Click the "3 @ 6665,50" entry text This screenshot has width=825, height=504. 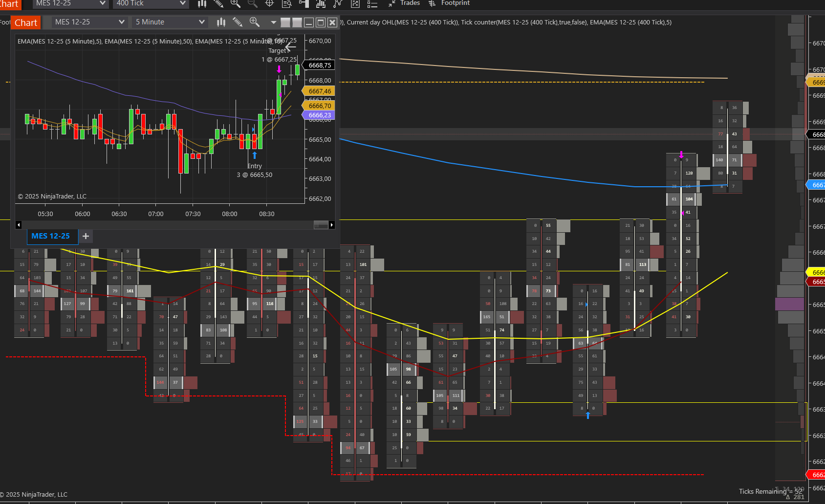tap(255, 175)
